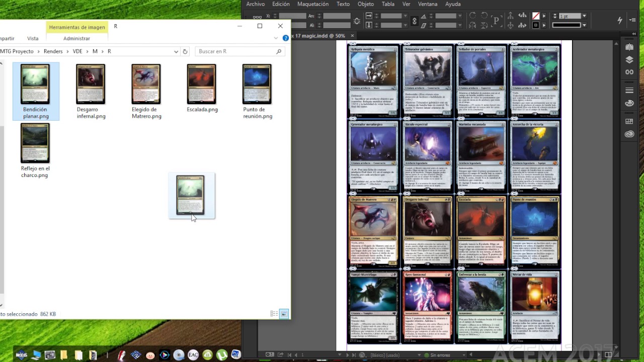Viewport: 644px width, 362px height.
Task: Click VDE in the address path
Action: point(77,51)
